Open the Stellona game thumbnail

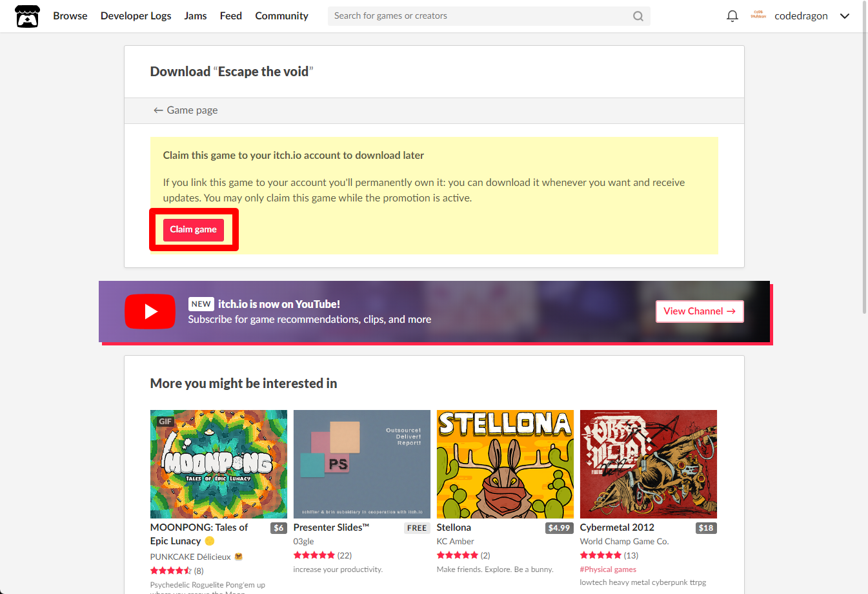(505, 464)
